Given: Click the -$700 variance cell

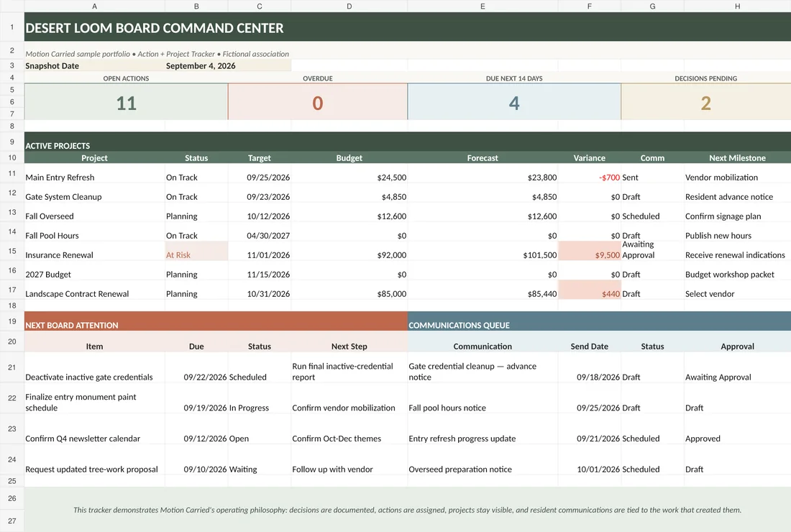Looking at the screenshot, I should click(x=589, y=174).
